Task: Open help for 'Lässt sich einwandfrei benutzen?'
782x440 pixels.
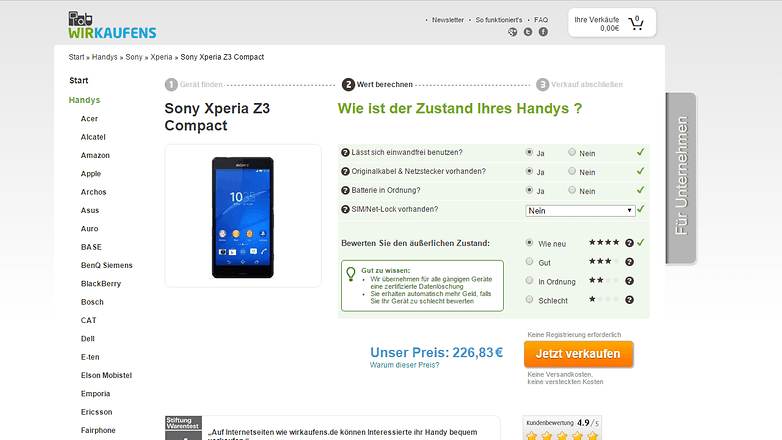Action: coord(345,153)
